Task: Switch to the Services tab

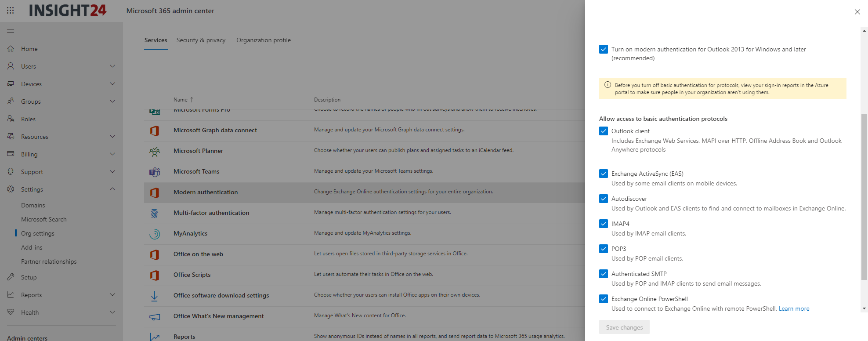Action: click(156, 40)
